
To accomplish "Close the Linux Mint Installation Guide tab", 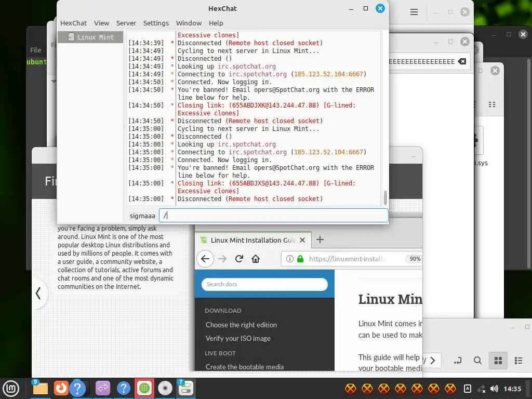I will pos(302,240).
